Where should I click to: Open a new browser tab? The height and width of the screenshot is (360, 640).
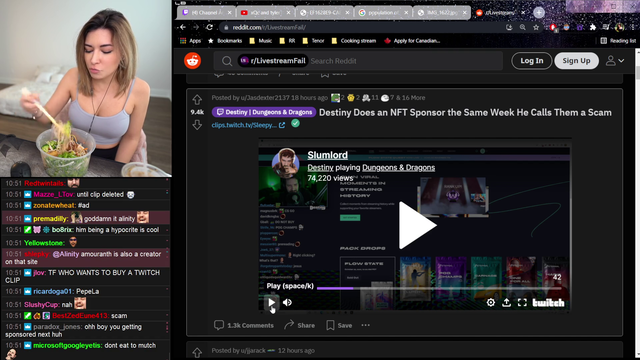539,13
